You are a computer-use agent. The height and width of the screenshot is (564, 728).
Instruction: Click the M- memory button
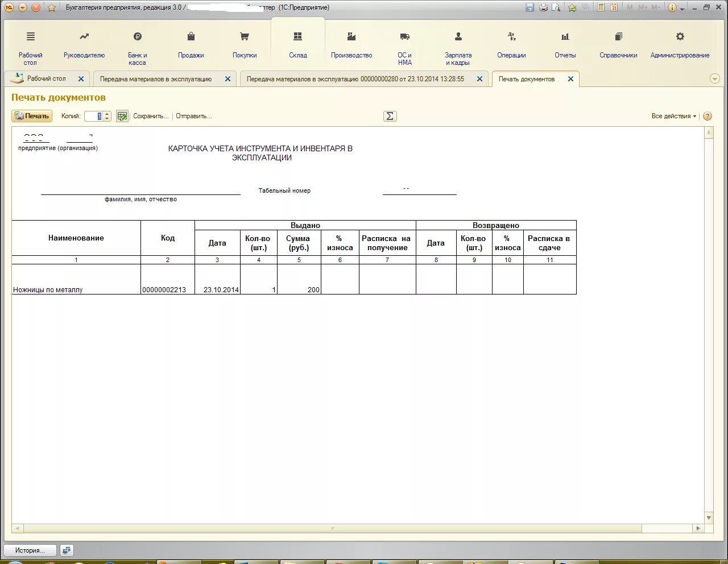pyautogui.click(x=656, y=7)
